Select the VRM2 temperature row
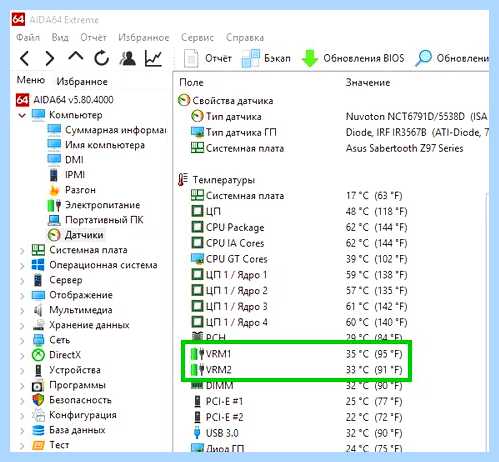Viewport: 499px width, 462px height. [x=297, y=370]
